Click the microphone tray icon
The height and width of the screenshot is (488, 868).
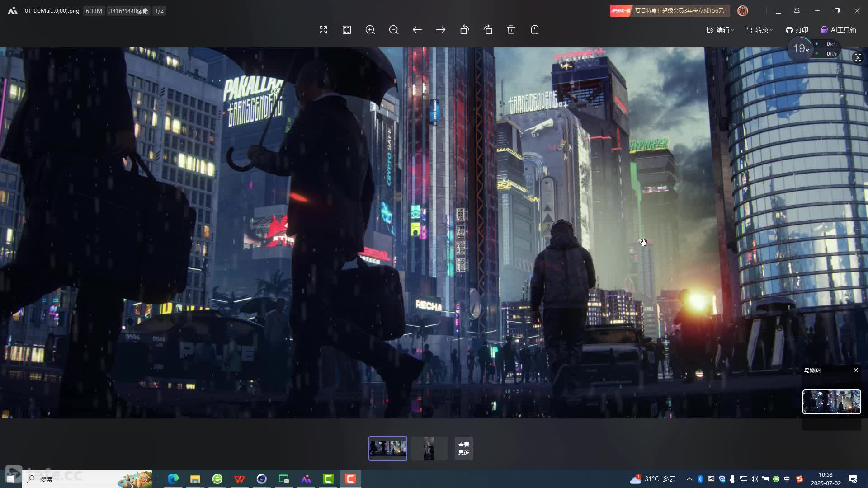pyautogui.click(x=733, y=479)
